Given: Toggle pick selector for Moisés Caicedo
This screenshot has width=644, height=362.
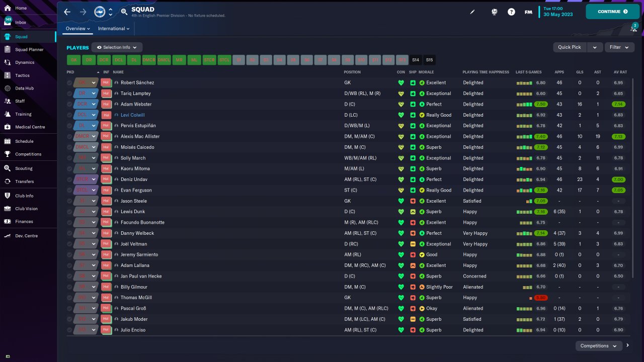Looking at the screenshot, I should (x=69, y=147).
